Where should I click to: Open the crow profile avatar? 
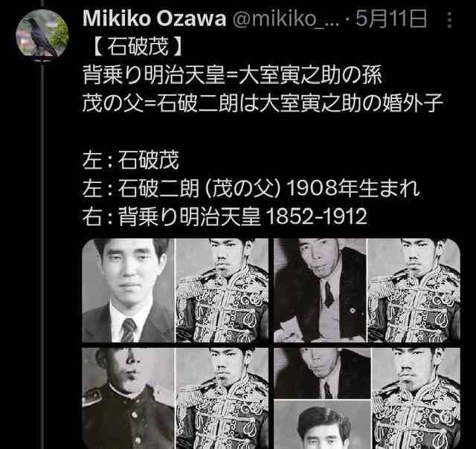(42, 34)
